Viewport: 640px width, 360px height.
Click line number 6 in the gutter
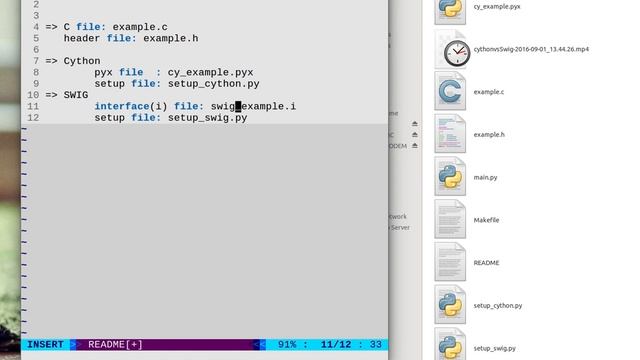36,50
